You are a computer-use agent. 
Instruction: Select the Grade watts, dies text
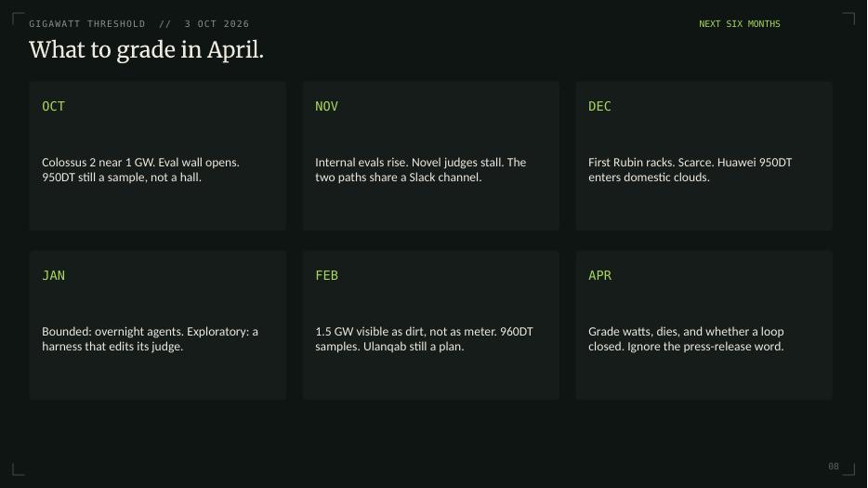pyautogui.click(x=686, y=338)
